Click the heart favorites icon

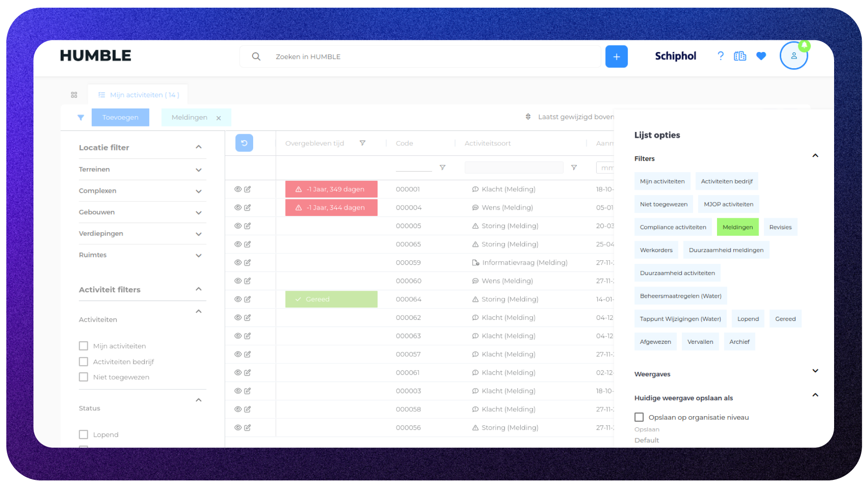(761, 56)
